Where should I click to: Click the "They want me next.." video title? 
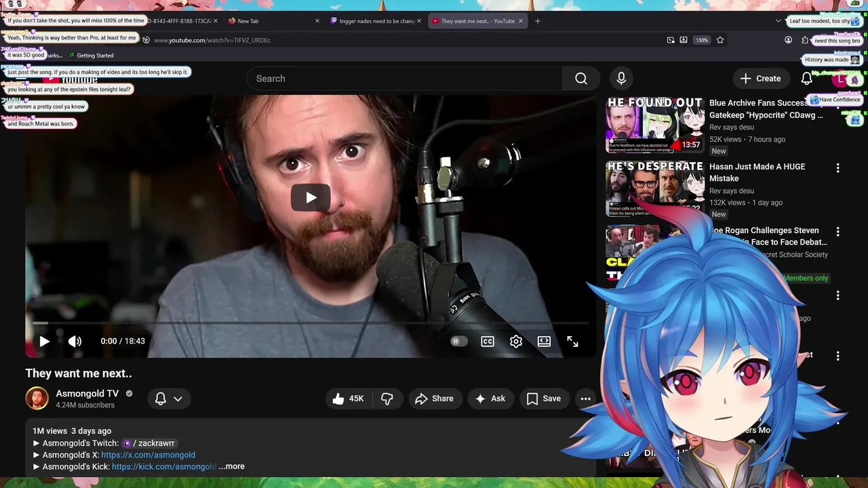[79, 373]
